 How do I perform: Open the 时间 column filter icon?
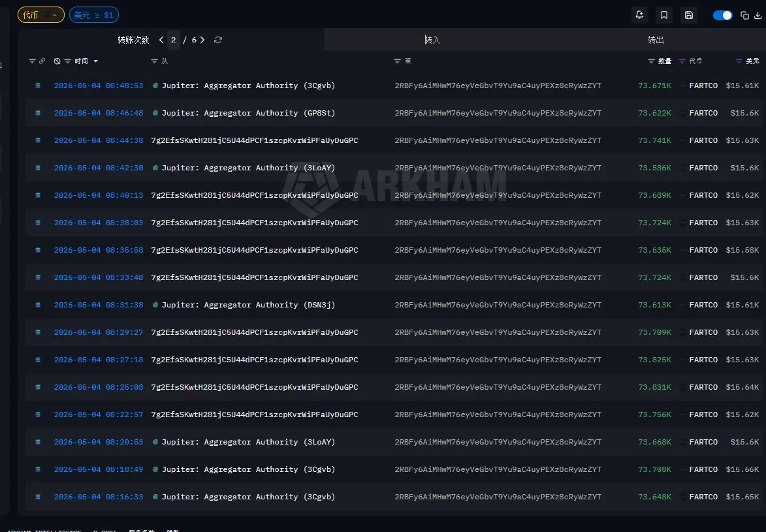click(x=68, y=61)
